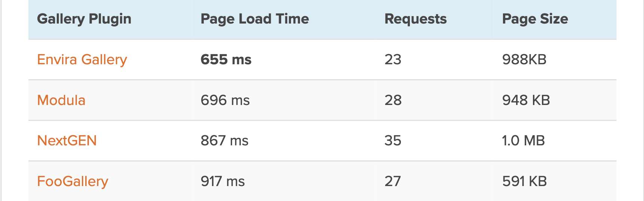Click the bold 655 ms cell
The image size is (644, 201).
click(x=226, y=60)
